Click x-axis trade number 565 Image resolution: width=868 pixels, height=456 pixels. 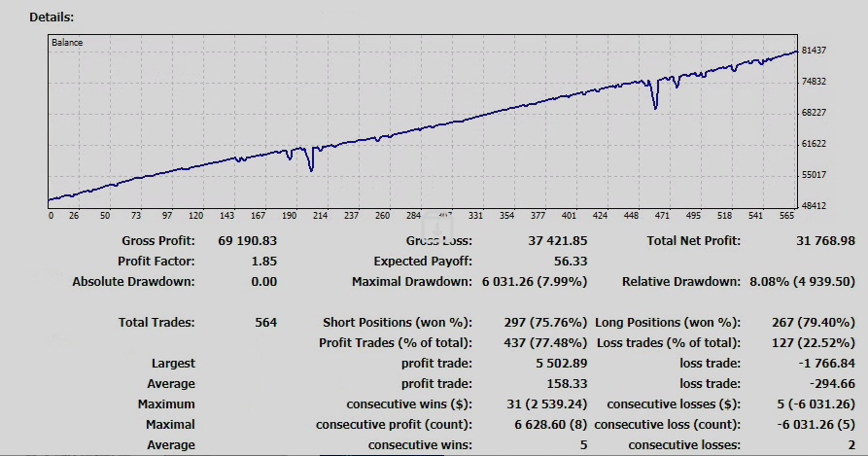[786, 216]
